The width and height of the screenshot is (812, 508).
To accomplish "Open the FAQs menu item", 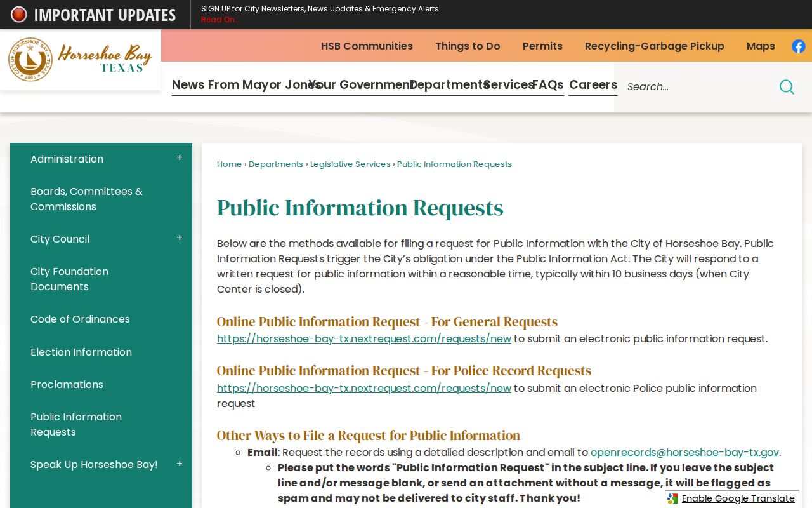I will tap(547, 85).
